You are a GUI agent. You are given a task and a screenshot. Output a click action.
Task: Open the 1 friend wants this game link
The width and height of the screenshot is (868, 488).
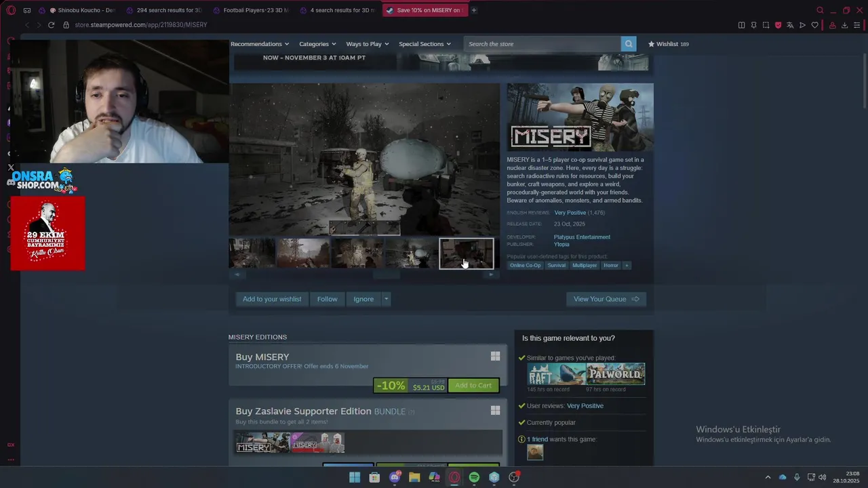tap(537, 439)
